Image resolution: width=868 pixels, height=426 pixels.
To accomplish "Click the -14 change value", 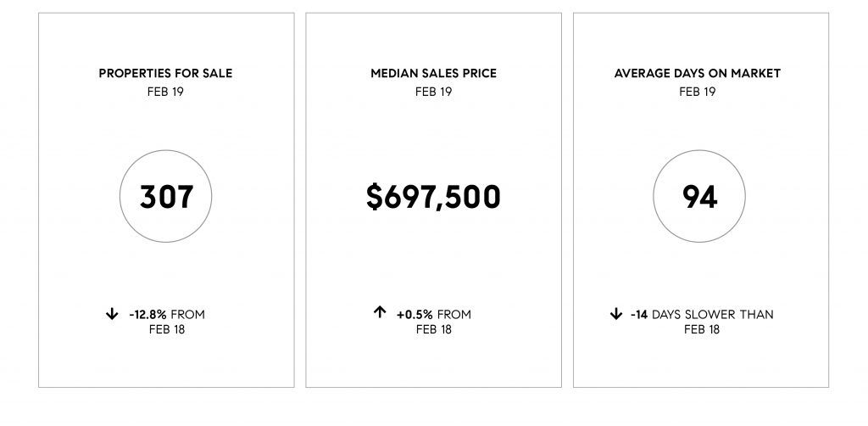I will point(639,315).
